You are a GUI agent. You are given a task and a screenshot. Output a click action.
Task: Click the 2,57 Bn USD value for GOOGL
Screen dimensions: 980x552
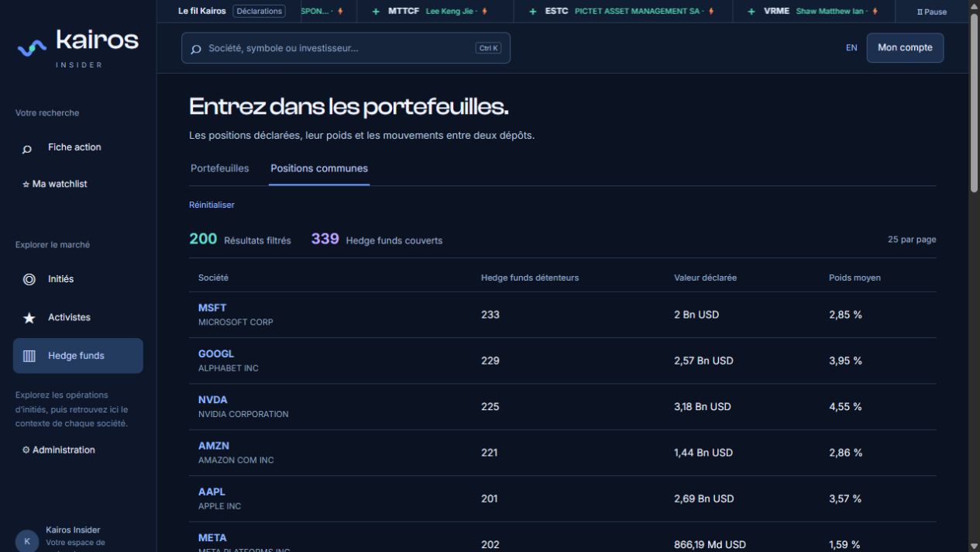click(703, 361)
